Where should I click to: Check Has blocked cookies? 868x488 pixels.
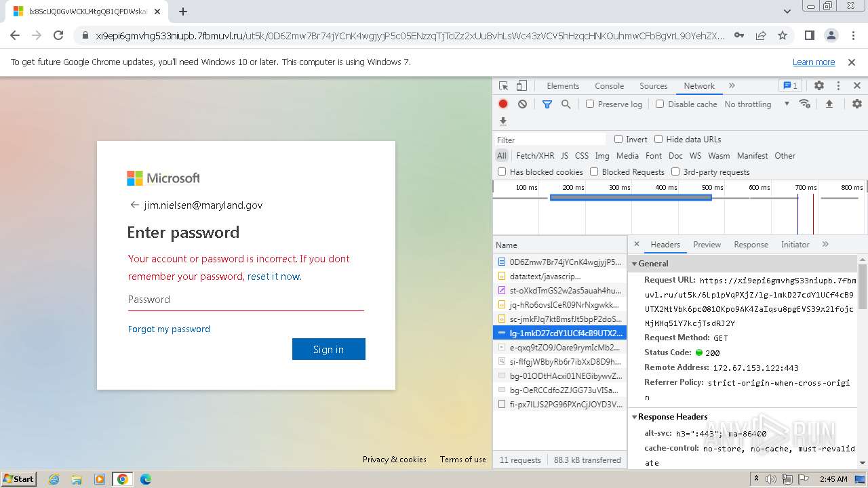click(x=502, y=171)
